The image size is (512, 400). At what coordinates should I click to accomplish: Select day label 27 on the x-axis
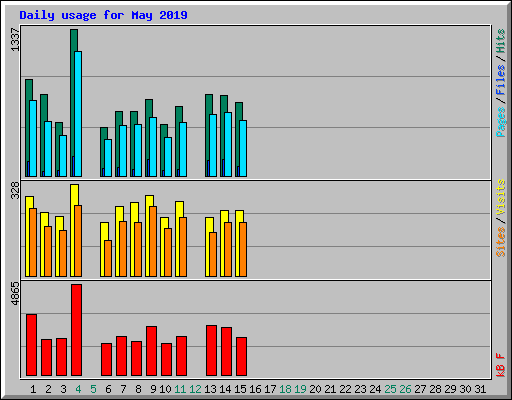(x=420, y=389)
